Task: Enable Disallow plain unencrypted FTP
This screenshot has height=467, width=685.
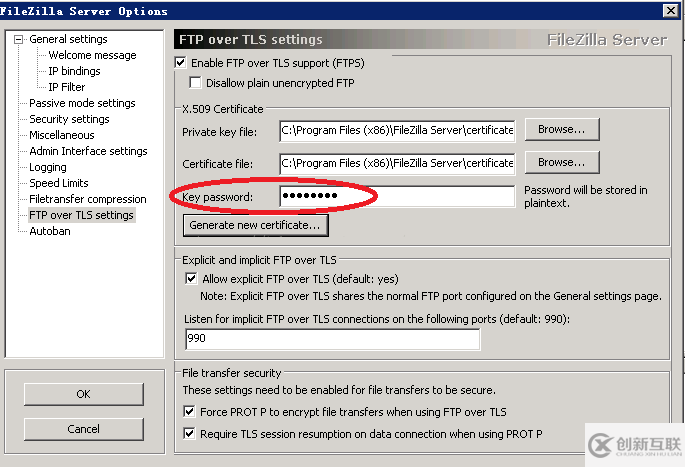Action: [195, 83]
